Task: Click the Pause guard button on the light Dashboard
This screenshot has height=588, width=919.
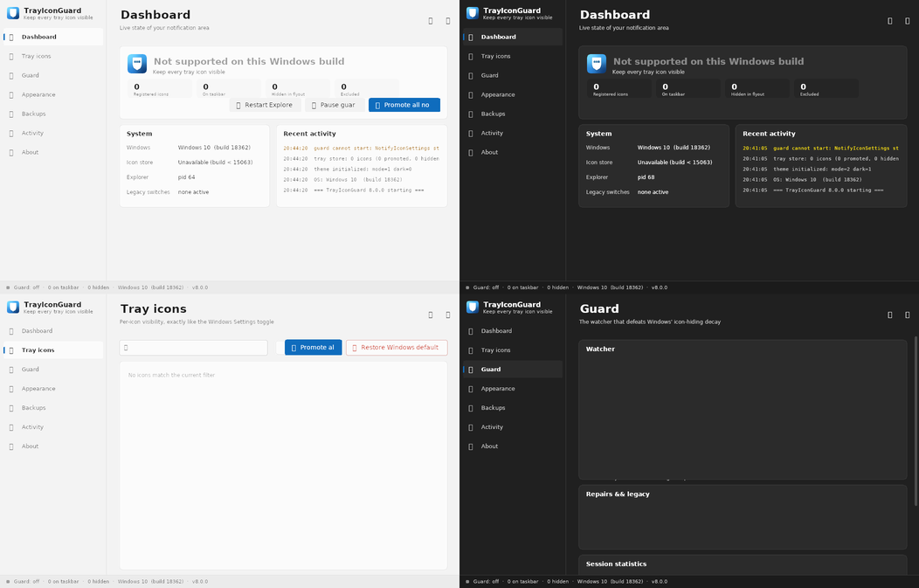Action: pyautogui.click(x=335, y=105)
